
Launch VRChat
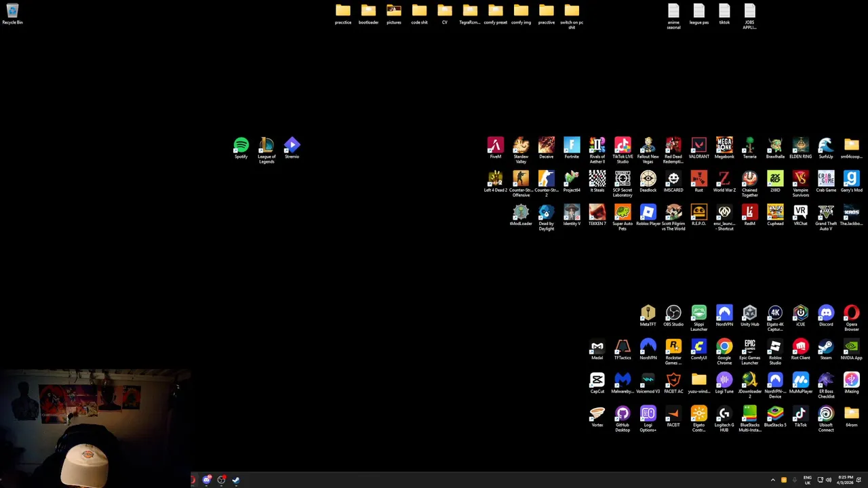(800, 216)
